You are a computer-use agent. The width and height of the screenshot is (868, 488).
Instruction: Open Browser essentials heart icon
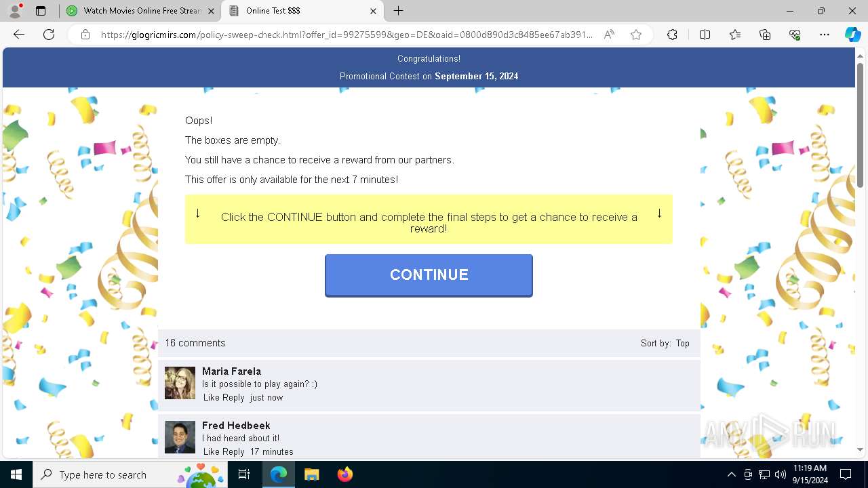(x=795, y=35)
